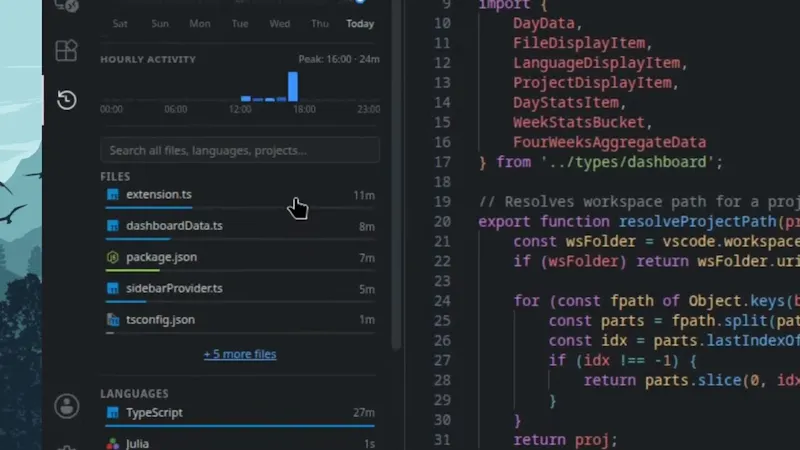The width and height of the screenshot is (800, 450).
Task: Click the sidebarProvider.ts file icon
Action: pos(113,288)
